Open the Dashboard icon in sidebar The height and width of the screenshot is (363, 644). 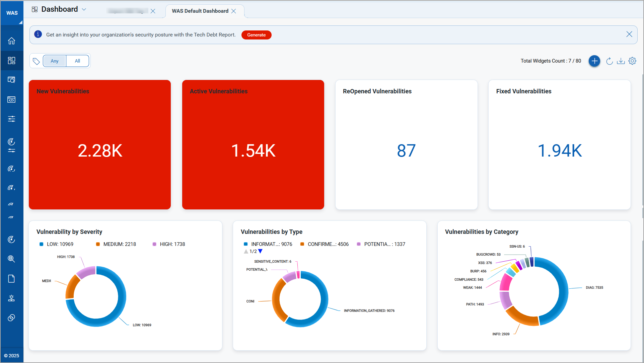coord(12,61)
